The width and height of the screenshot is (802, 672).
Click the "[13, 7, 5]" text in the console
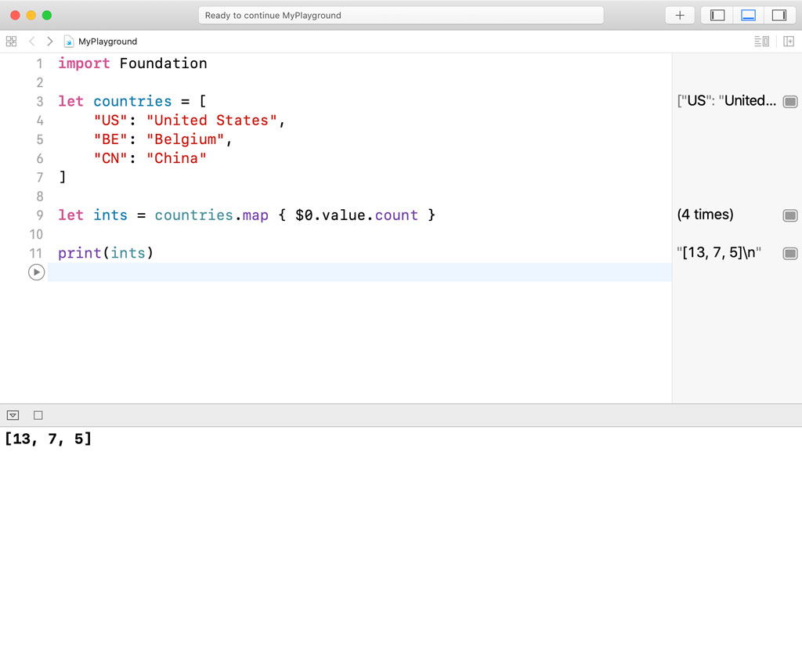click(x=48, y=439)
